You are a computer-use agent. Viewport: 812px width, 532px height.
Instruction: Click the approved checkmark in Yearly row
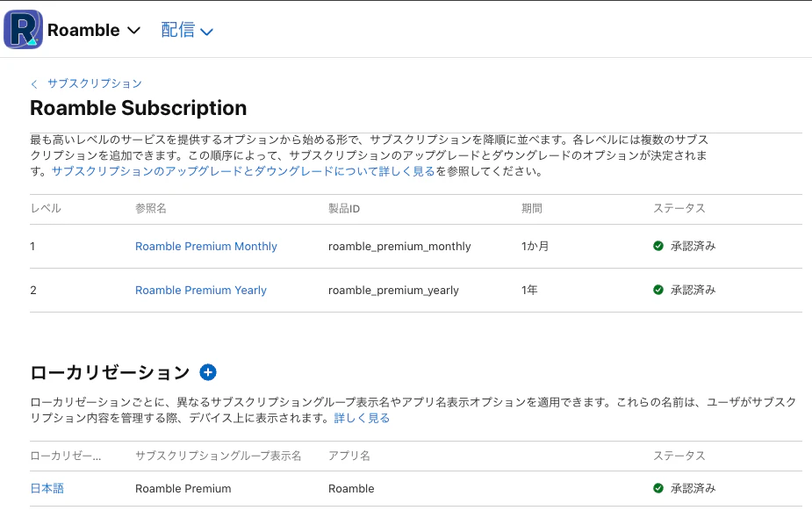[658, 290]
